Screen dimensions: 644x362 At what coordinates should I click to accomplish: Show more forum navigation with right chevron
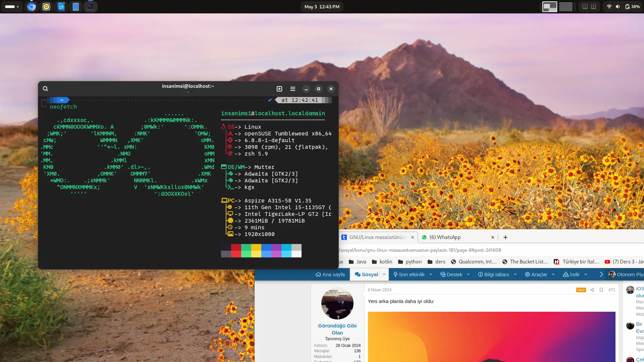(601, 275)
